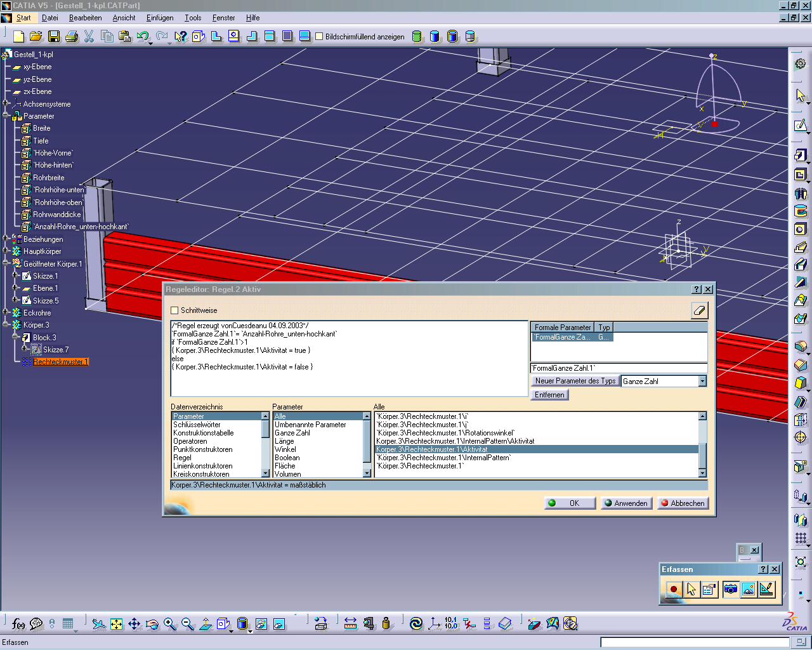Open the Measure Between ruler tool
This screenshot has width=812, height=650.
point(350,624)
